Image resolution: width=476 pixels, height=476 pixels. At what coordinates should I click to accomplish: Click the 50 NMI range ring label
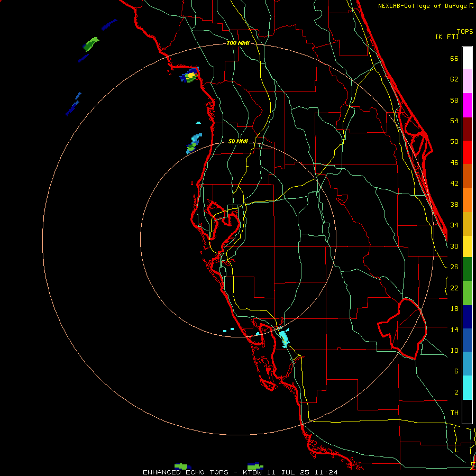pyautogui.click(x=238, y=141)
